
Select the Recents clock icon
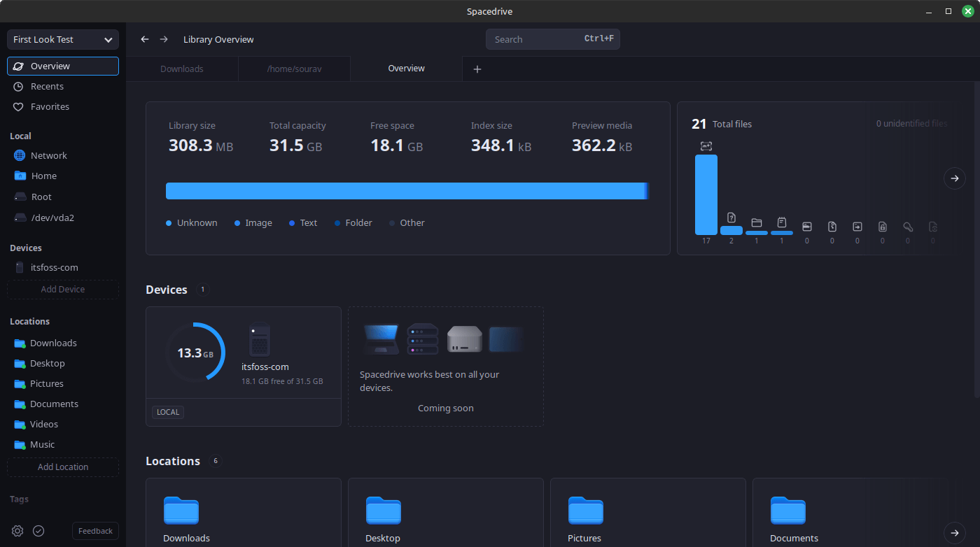[17, 86]
